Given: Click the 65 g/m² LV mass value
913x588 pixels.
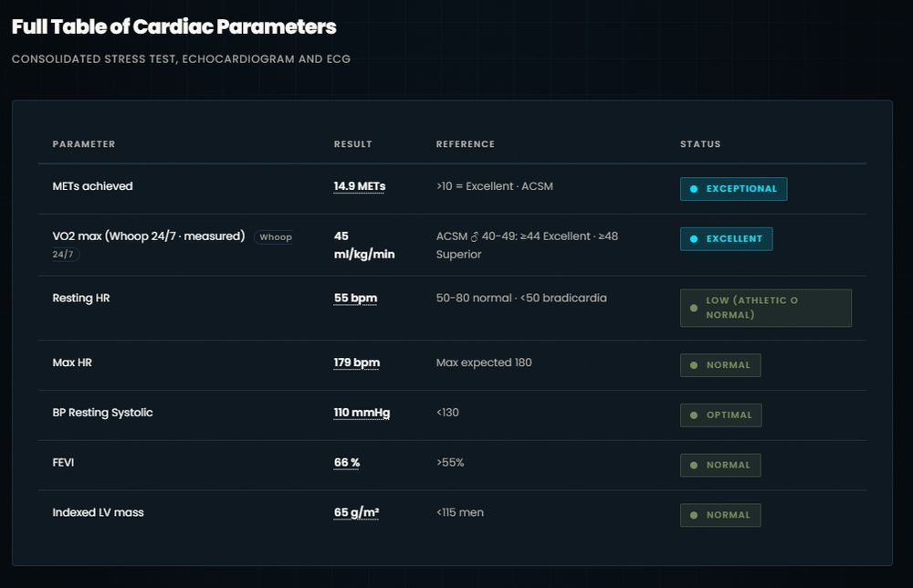Looking at the screenshot, I should [356, 513].
